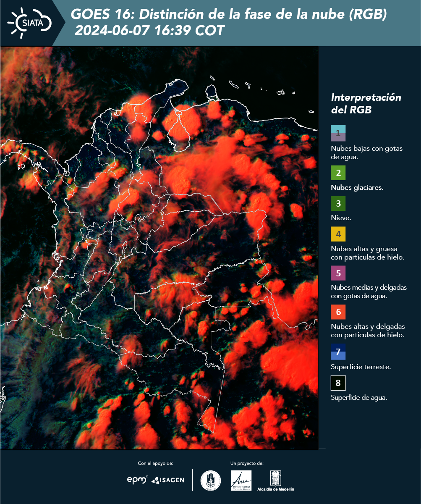This screenshot has width=421, height=504.
Task: Click the title 'GOES 16: Distinción de la fase de la nube (RGB)'
Action: click(229, 15)
